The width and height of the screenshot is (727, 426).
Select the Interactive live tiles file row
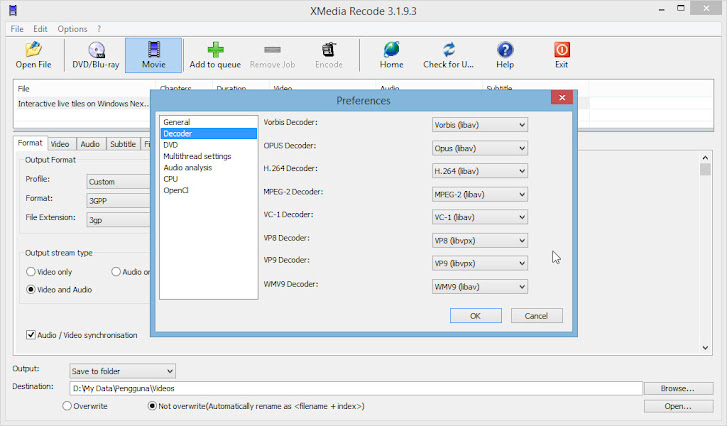tap(83, 104)
